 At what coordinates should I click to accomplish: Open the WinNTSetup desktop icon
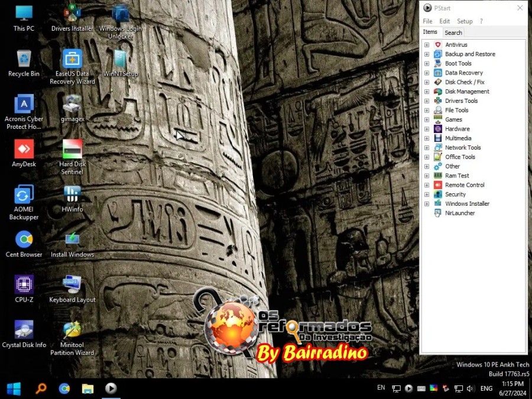point(121,63)
